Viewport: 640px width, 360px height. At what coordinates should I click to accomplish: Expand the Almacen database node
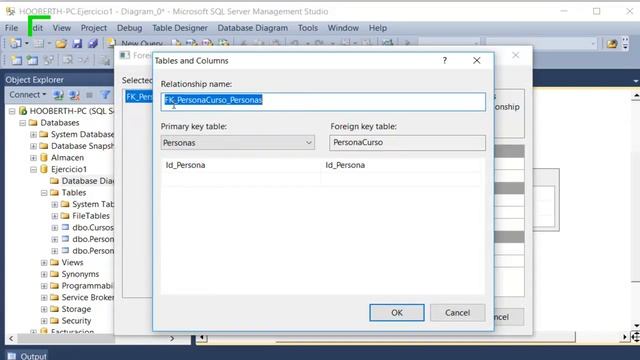point(33,158)
